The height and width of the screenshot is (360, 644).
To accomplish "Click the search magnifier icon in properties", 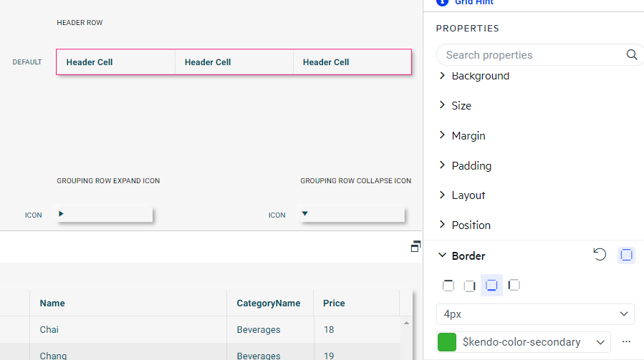I will click(631, 55).
